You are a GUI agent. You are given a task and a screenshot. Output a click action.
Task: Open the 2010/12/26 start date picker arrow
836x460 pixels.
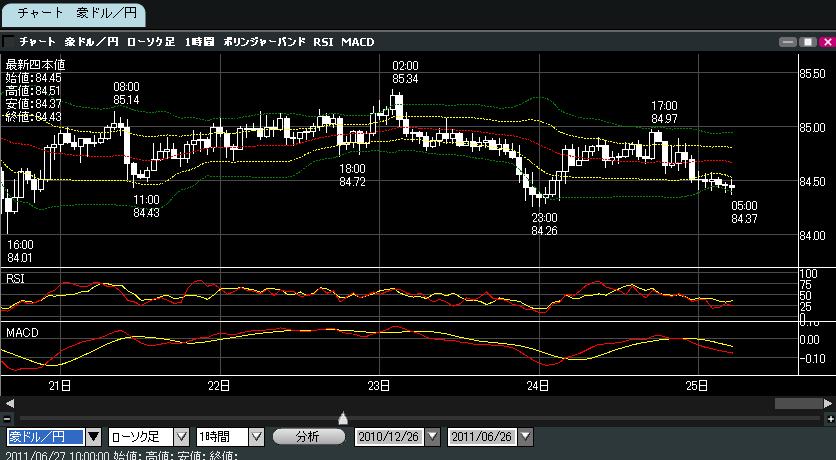tap(432, 437)
